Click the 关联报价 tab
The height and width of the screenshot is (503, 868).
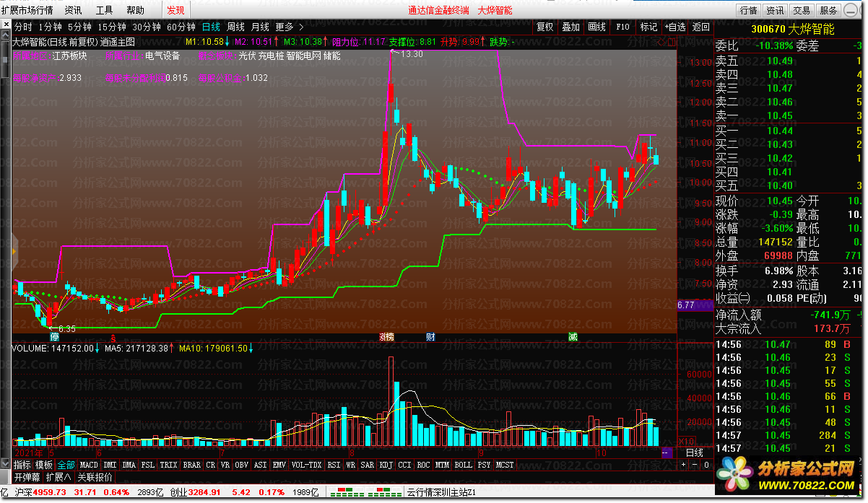click(95, 477)
